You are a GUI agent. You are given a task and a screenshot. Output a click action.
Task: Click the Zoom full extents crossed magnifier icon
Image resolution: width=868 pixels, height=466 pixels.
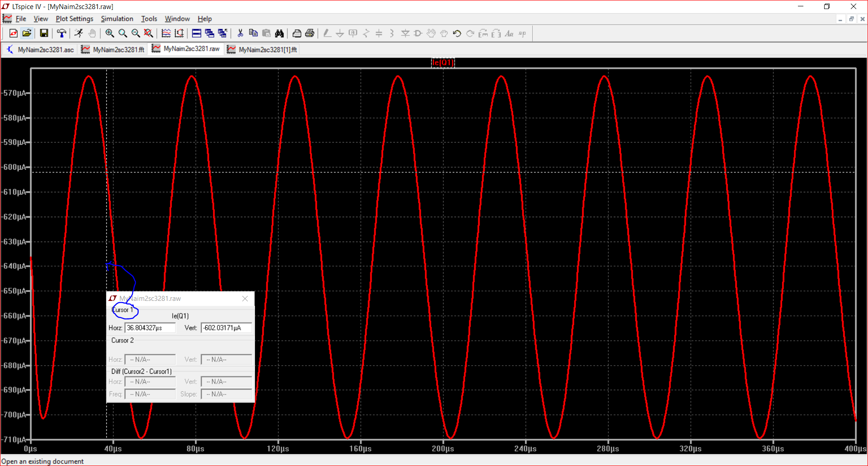coord(148,33)
